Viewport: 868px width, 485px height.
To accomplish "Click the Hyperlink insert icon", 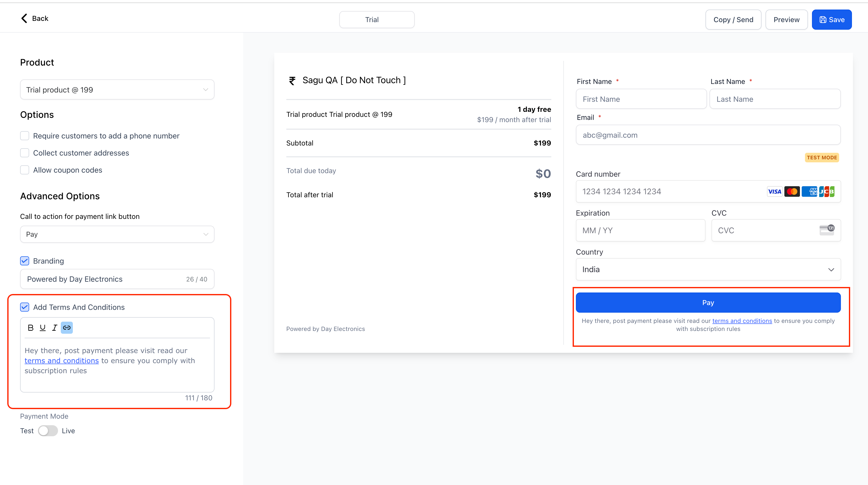I will [67, 327].
